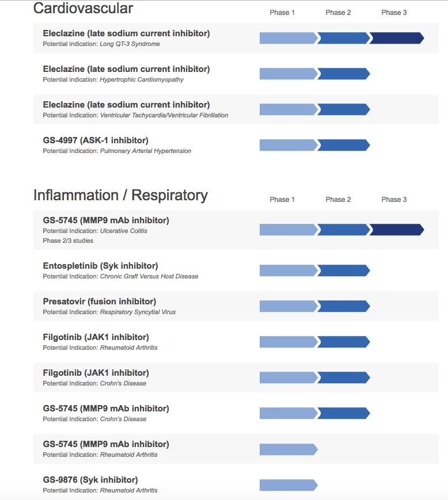Click Phase 3 arrow for Eleclazine Long QT-3

pos(396,38)
